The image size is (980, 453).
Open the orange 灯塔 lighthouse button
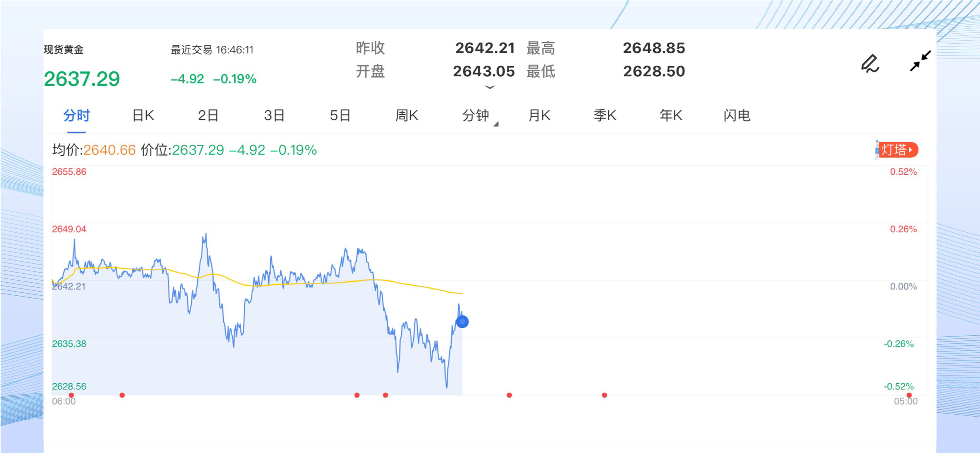(x=898, y=150)
